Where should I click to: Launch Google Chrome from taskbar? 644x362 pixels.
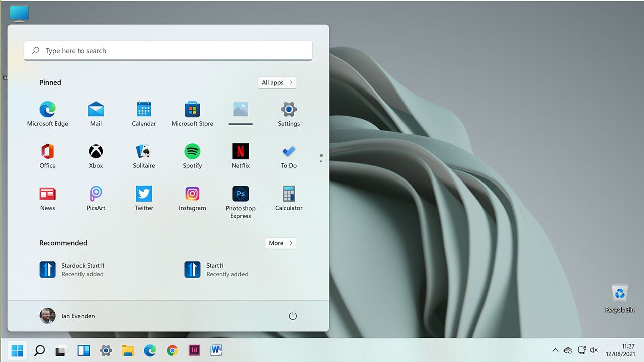[x=172, y=350]
